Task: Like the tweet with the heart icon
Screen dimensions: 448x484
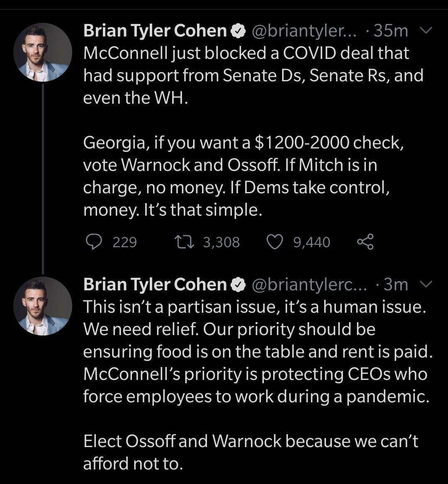Action: point(274,242)
